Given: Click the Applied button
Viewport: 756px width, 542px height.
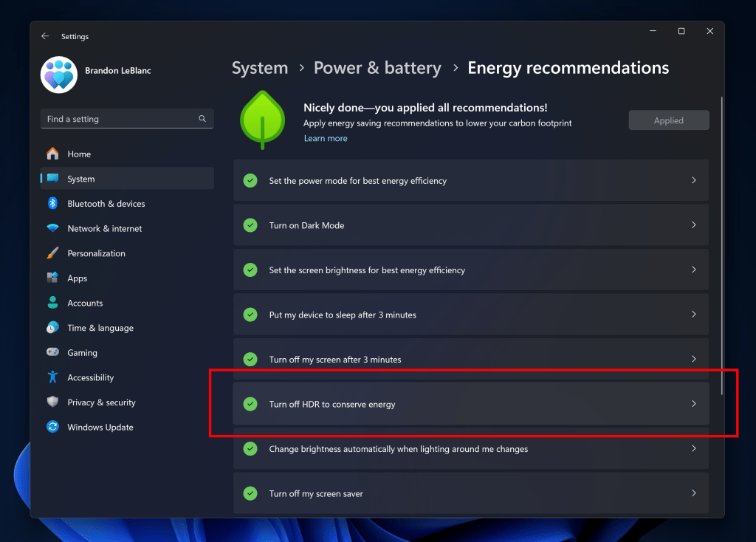Looking at the screenshot, I should 668,120.
